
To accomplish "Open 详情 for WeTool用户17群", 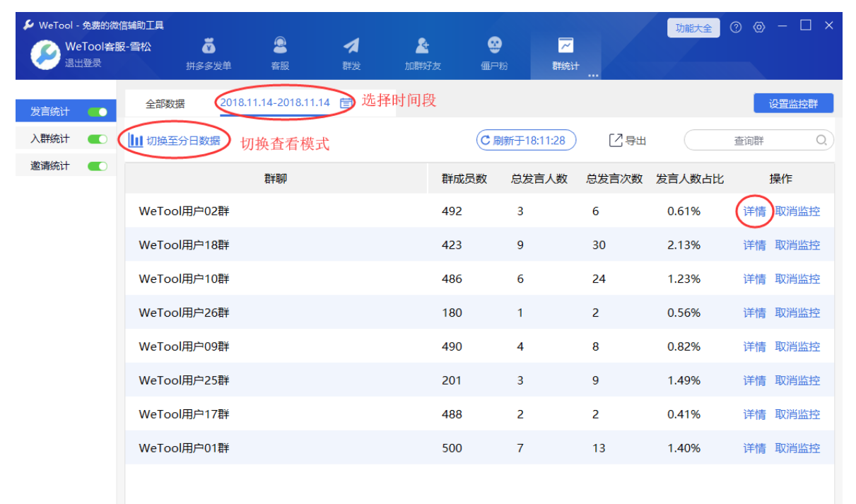I will pyautogui.click(x=755, y=414).
